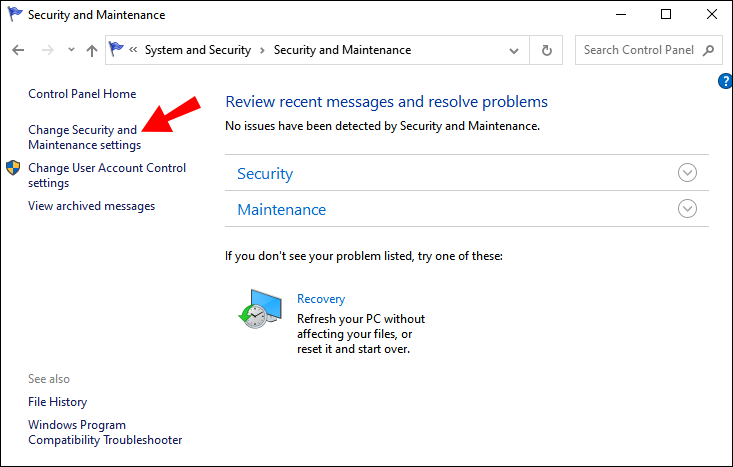733x467 pixels.
Task: Open the recent locations dropdown arrow
Action: pyautogui.click(x=71, y=50)
